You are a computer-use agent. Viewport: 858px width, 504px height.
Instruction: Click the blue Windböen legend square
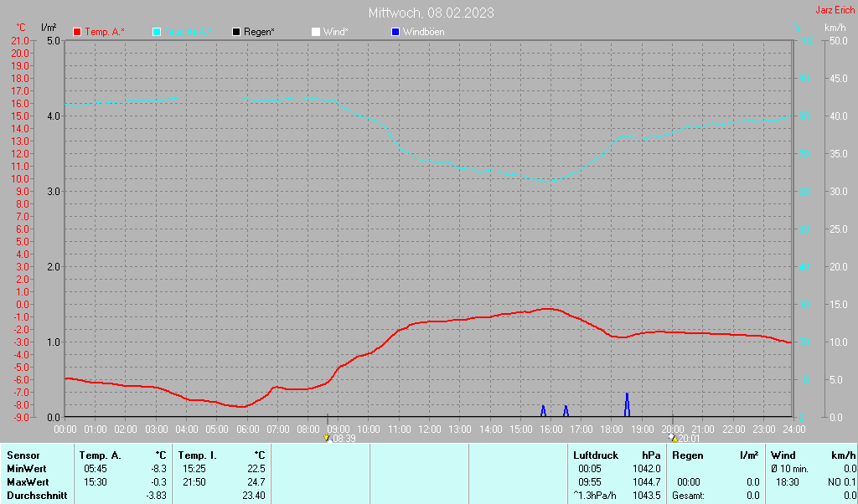tap(395, 32)
